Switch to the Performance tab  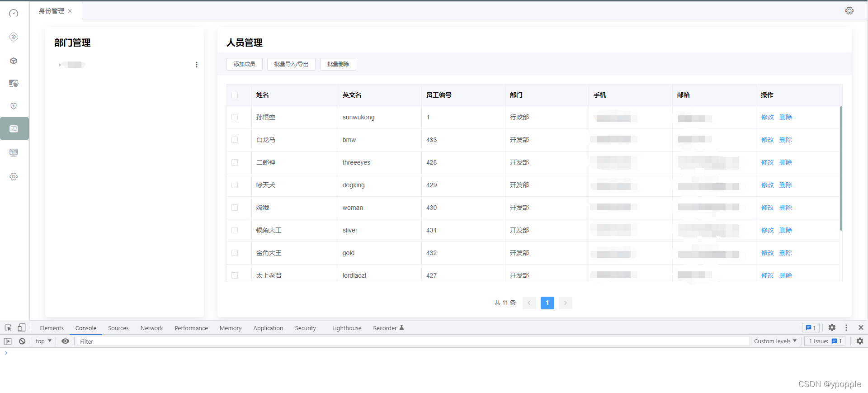pos(191,328)
